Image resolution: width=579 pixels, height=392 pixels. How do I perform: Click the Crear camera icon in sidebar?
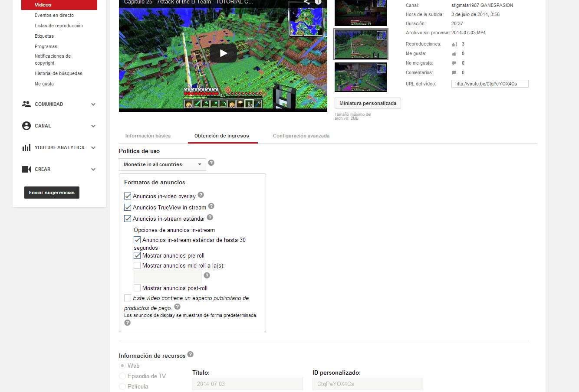point(26,169)
